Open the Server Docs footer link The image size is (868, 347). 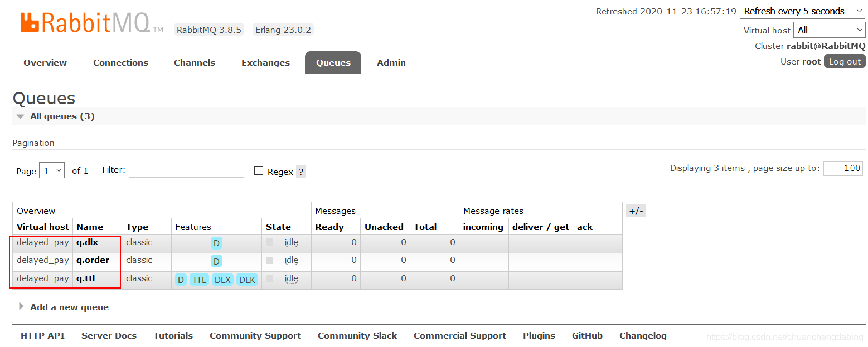tap(109, 336)
